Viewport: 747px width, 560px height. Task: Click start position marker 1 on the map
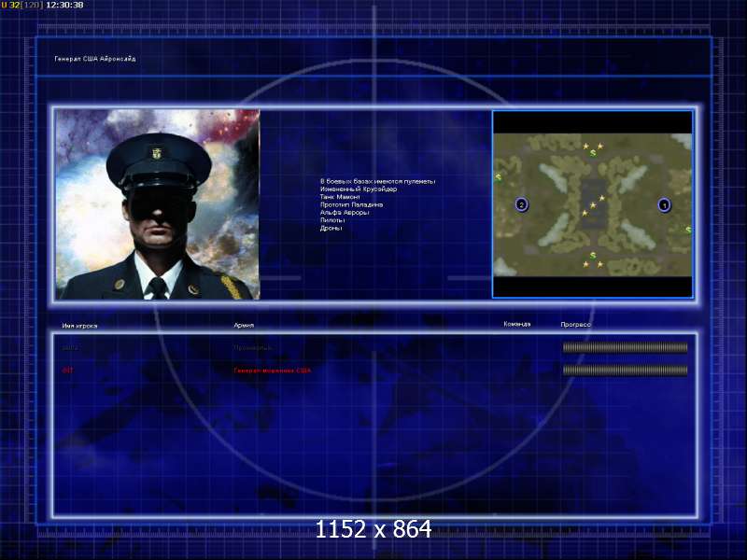pos(664,205)
